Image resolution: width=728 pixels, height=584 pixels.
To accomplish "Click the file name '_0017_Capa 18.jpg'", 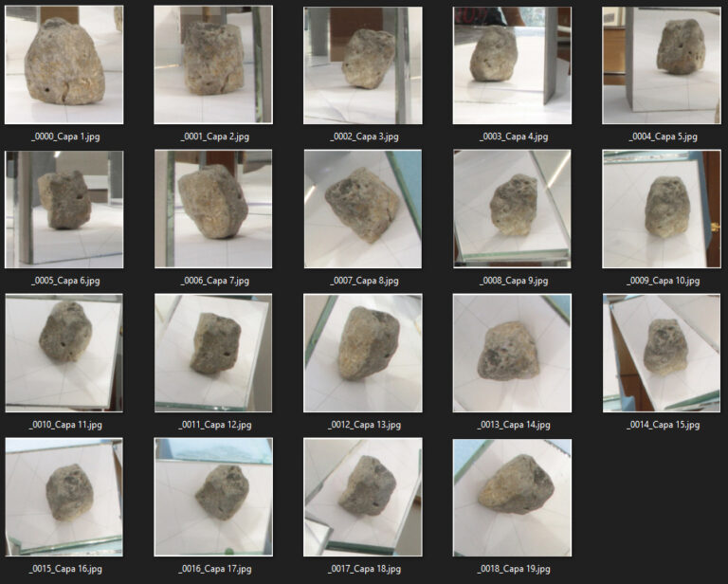I will point(364,569).
